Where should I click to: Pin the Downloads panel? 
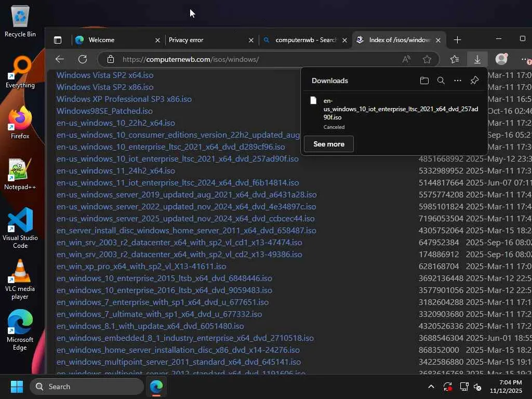(x=474, y=81)
